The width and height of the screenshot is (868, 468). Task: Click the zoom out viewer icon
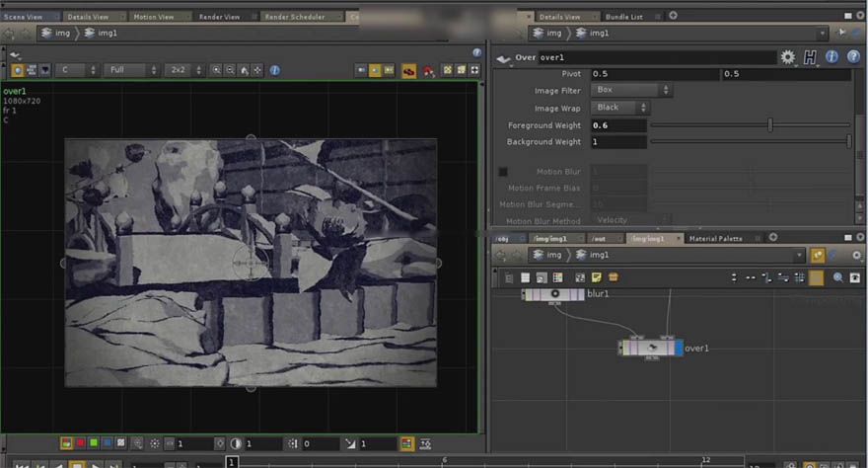pyautogui.click(x=230, y=70)
